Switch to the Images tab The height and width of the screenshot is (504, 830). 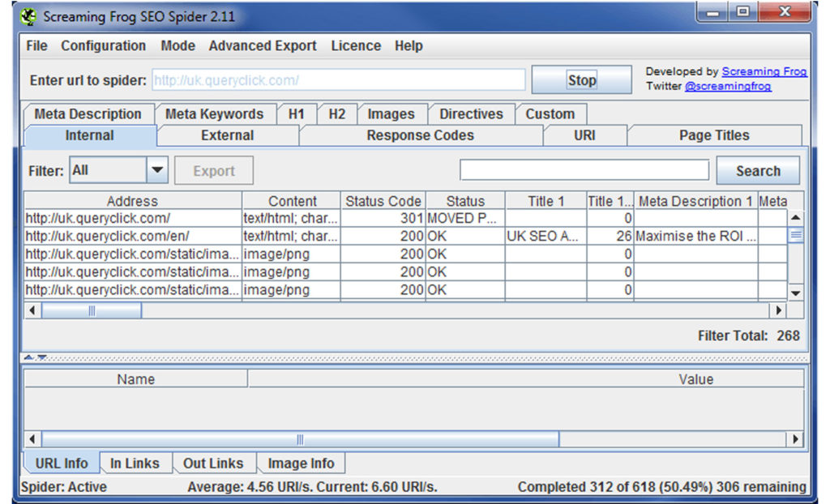(x=391, y=113)
